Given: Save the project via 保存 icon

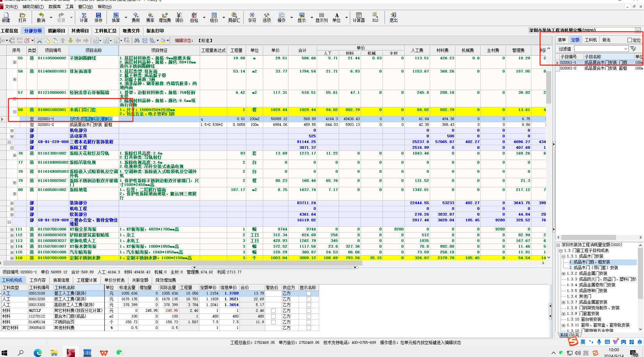Looking at the screenshot, I should 99,17.
